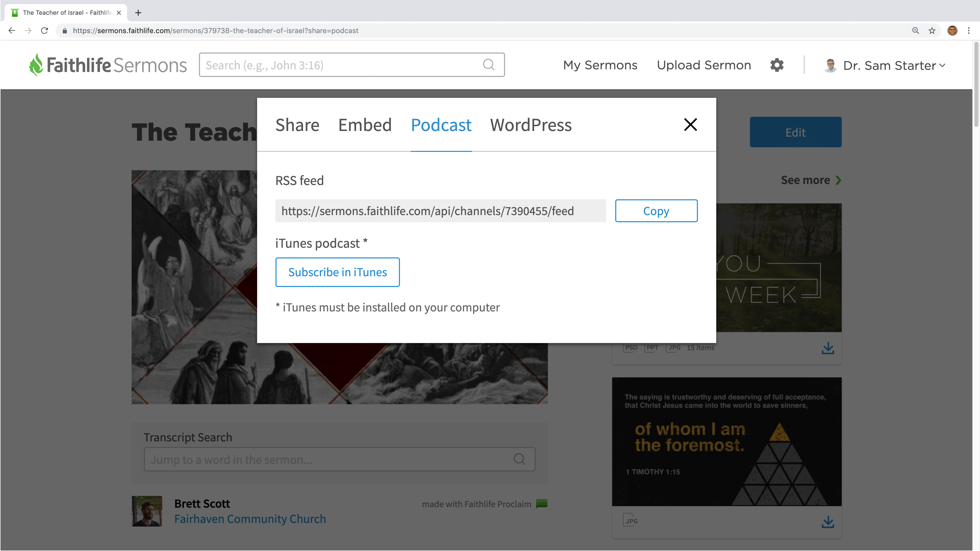The width and height of the screenshot is (980, 551).
Task: Go forward in browser history
Action: [28, 30]
